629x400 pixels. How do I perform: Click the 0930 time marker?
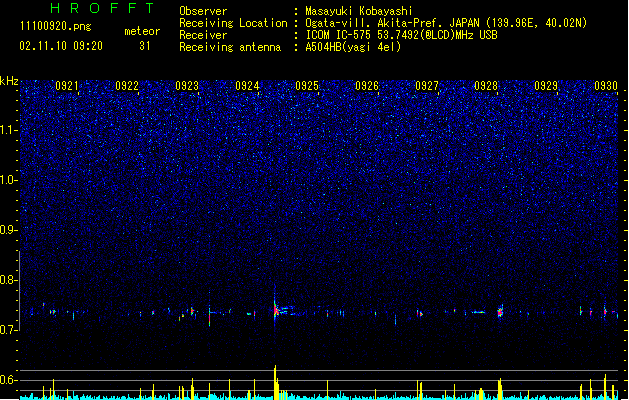606,86
